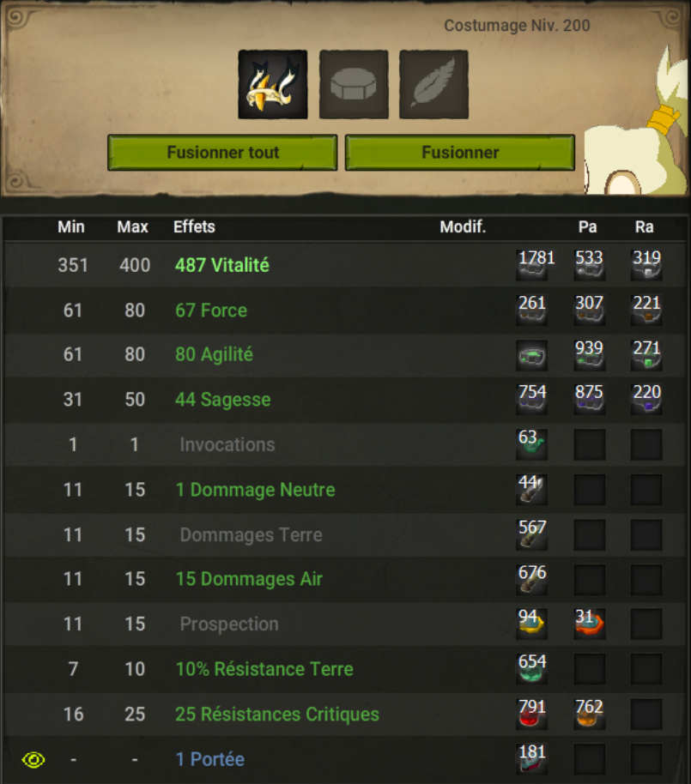Select the Invocations rune showing 63

[532, 444]
